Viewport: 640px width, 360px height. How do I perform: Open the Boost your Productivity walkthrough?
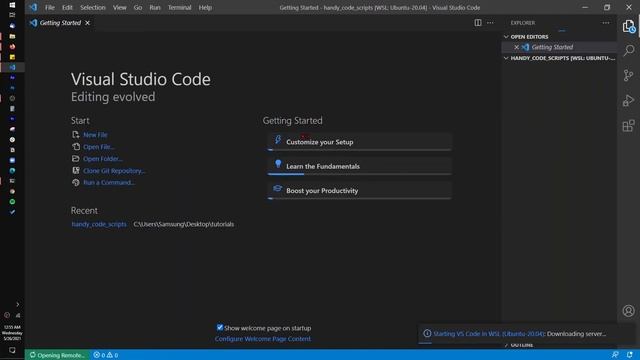[360, 191]
